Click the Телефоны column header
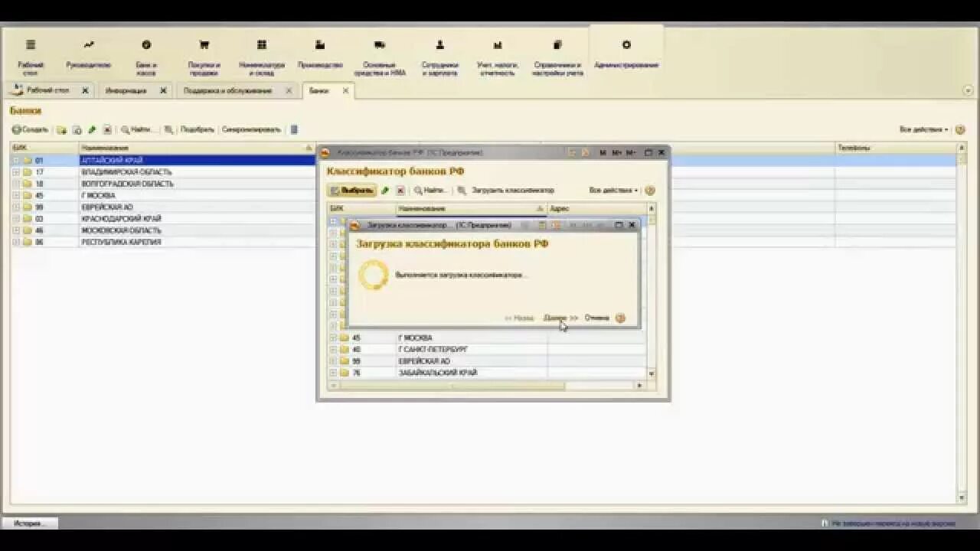This screenshot has height=551, width=980. pos(896,148)
